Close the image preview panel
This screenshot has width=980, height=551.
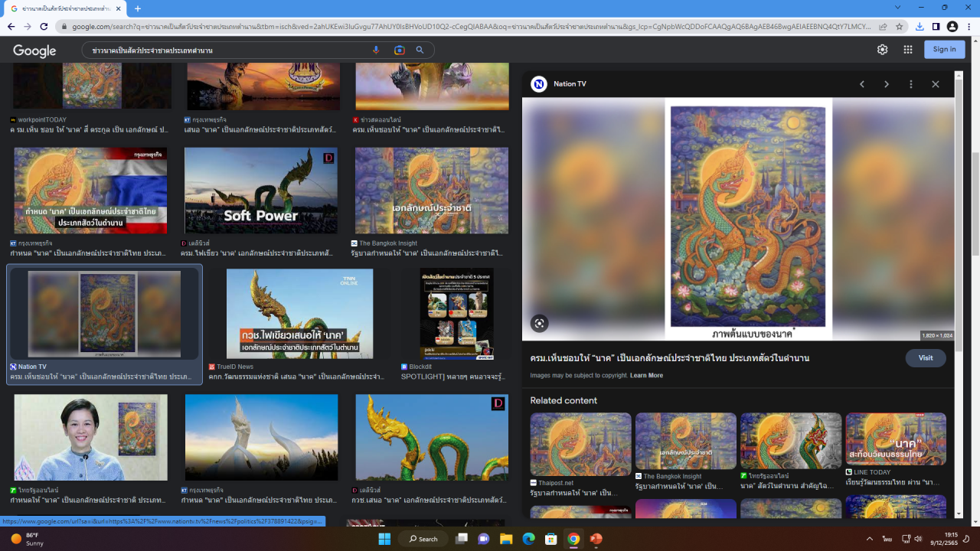935,84
